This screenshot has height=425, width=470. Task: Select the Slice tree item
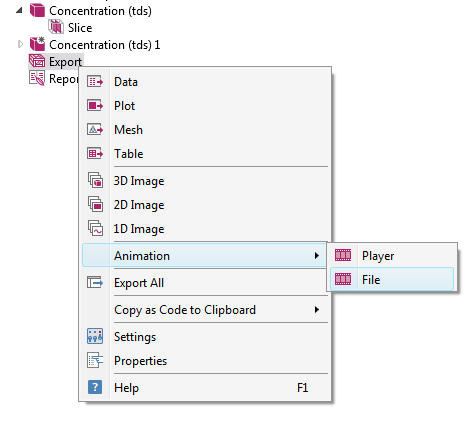coord(80,27)
